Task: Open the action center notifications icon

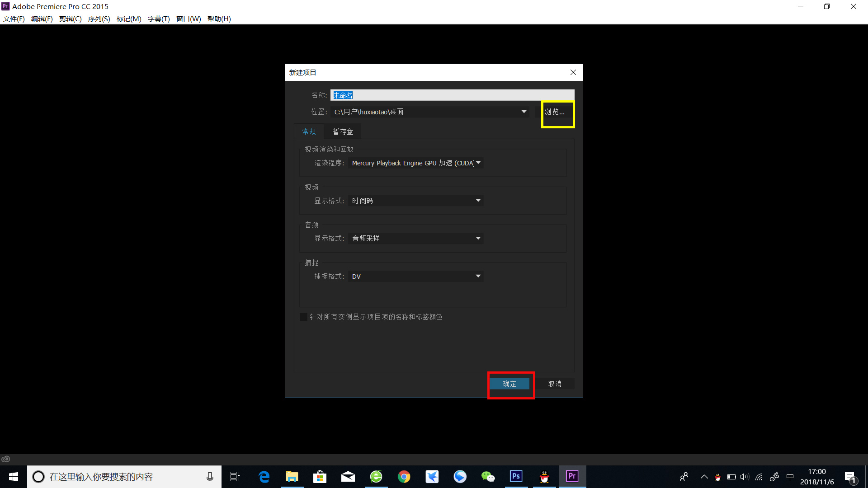Action: point(850,477)
